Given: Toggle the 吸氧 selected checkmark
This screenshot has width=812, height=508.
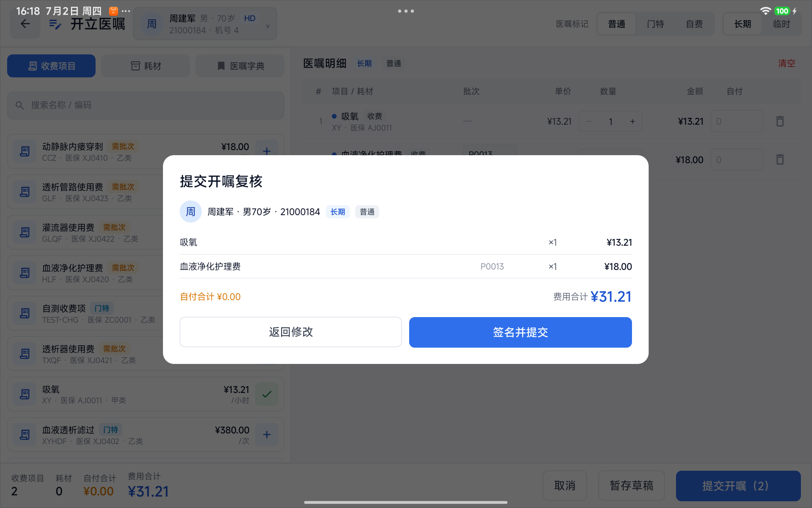Looking at the screenshot, I should 267,394.
